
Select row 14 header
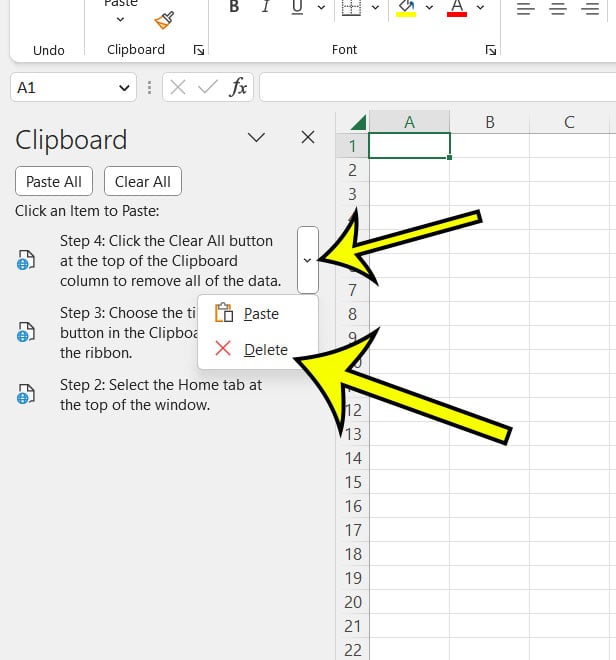coord(352,458)
